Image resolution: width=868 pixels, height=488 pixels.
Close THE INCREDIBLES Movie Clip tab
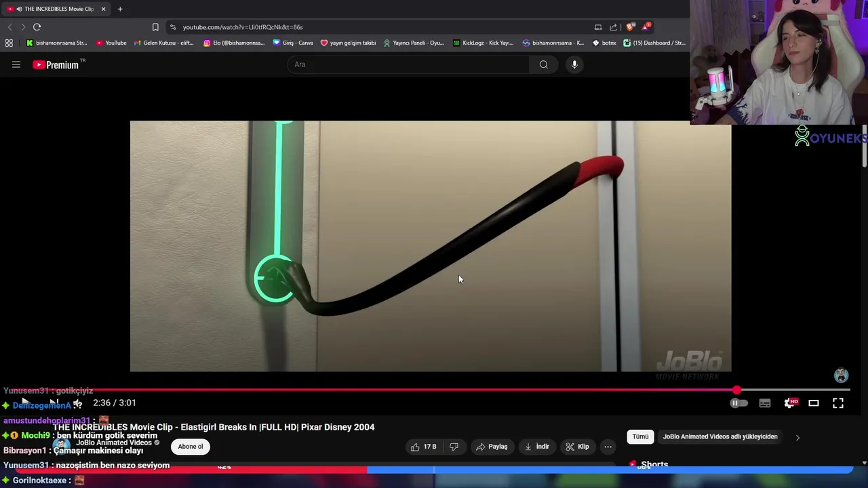pyautogui.click(x=103, y=9)
